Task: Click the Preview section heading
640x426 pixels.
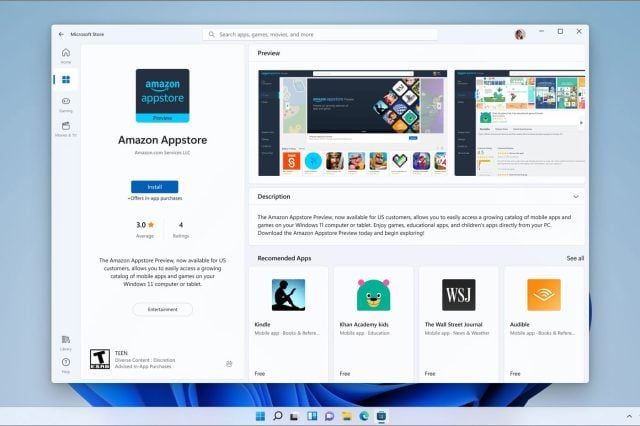Action: pyautogui.click(x=269, y=53)
